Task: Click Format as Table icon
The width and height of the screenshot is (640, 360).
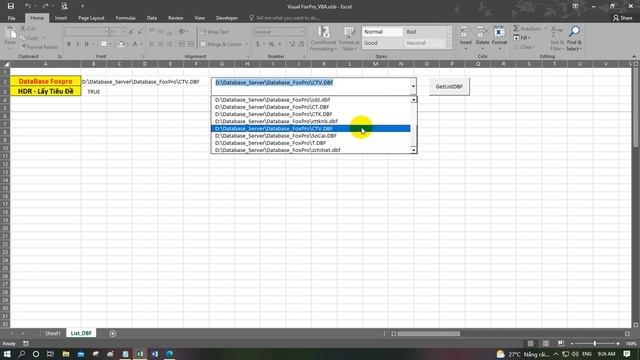Action: [x=349, y=33]
